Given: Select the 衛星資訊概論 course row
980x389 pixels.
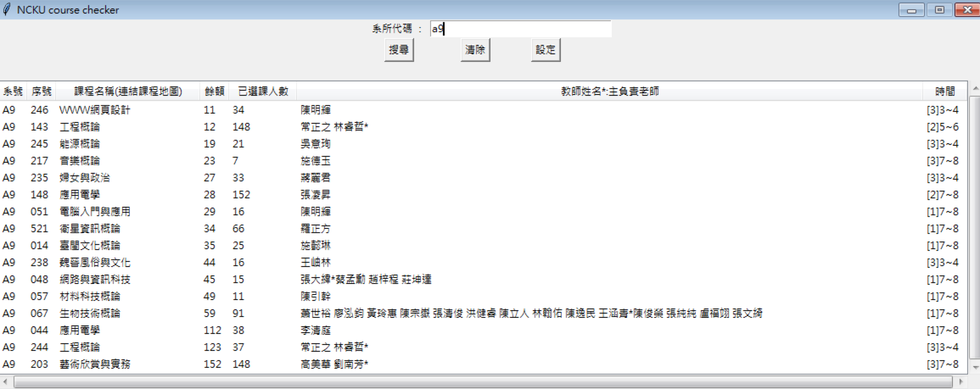Looking at the screenshot, I should coord(484,228).
